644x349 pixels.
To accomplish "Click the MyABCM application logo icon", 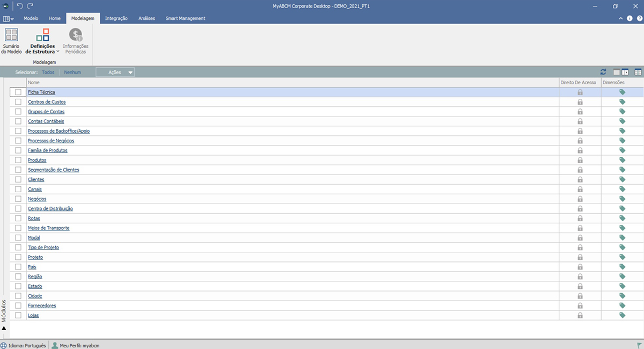I will click(x=5, y=6).
